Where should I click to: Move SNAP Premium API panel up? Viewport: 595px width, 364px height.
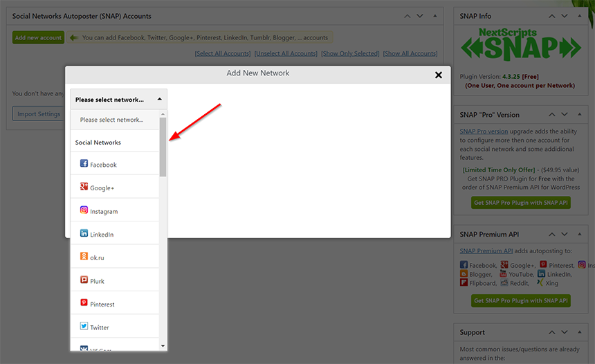(x=552, y=234)
